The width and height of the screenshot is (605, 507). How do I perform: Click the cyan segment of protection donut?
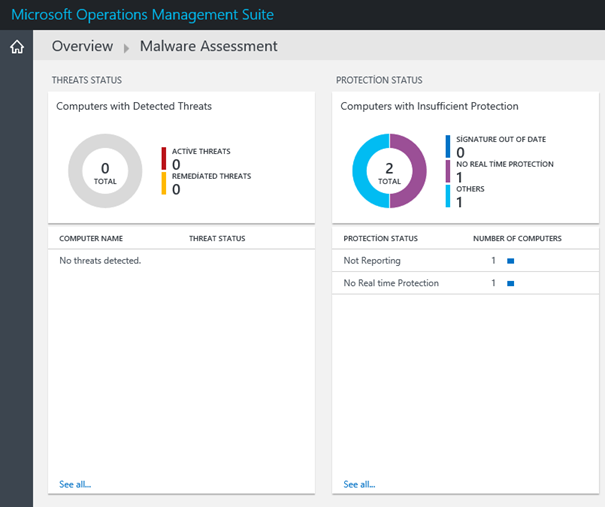(x=359, y=171)
